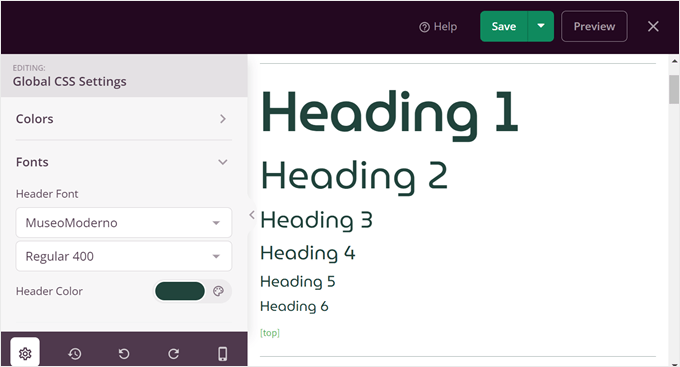Switch to mobile preview phone icon
The height and width of the screenshot is (367, 680).
point(222,354)
